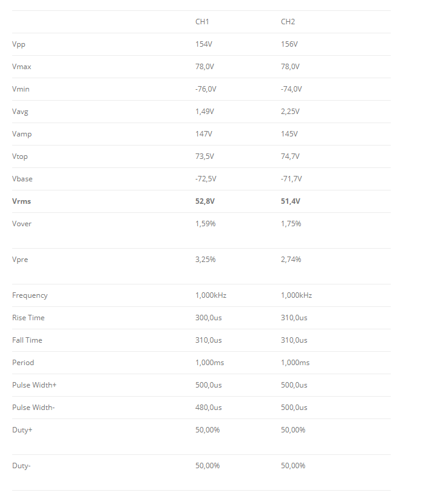Click the CH2 Vbase value -71,7V
This screenshot has height=504, width=432.
click(x=291, y=179)
